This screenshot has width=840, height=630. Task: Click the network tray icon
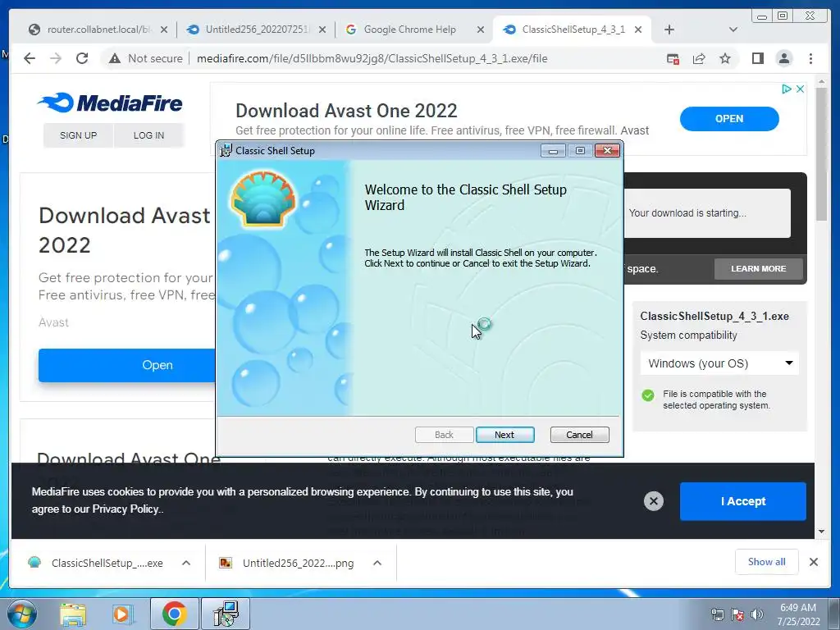(717, 615)
